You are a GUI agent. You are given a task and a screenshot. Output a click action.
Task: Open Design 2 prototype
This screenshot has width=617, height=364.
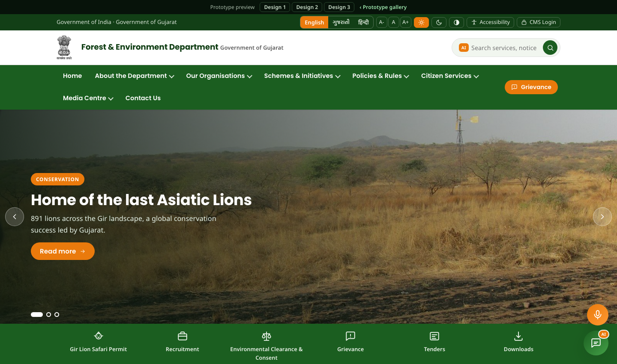(x=307, y=7)
